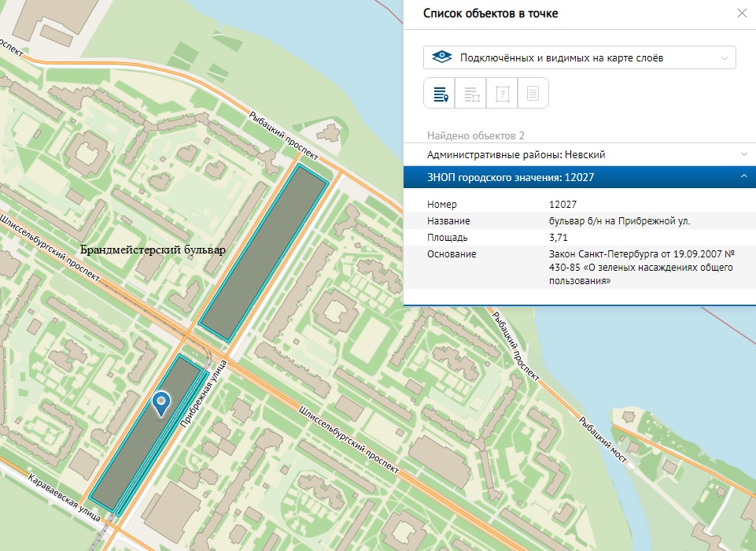Select the Административные районы: Невский row
Screen dimensions: 756x551
click(x=516, y=154)
